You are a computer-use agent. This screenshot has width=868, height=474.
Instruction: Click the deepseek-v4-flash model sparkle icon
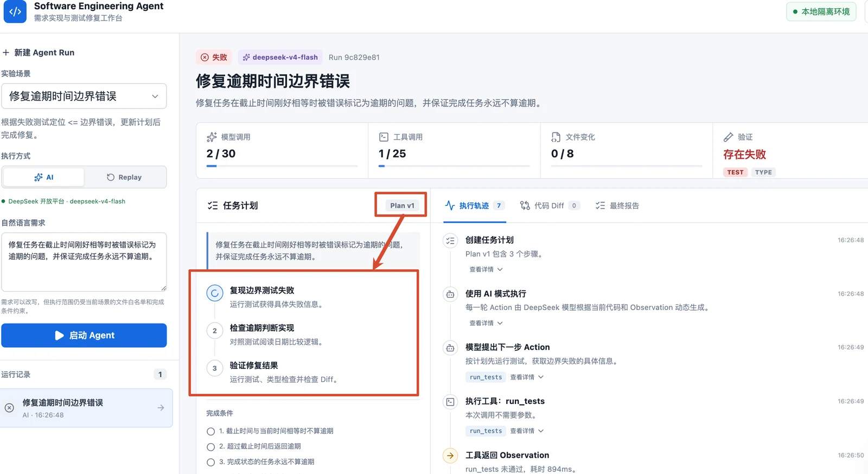[246, 58]
